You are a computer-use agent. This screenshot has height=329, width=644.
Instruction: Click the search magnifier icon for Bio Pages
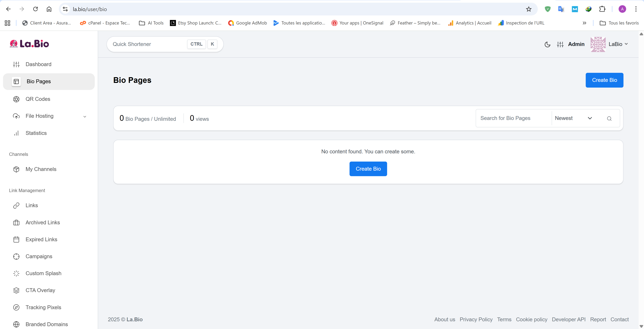pyautogui.click(x=609, y=118)
